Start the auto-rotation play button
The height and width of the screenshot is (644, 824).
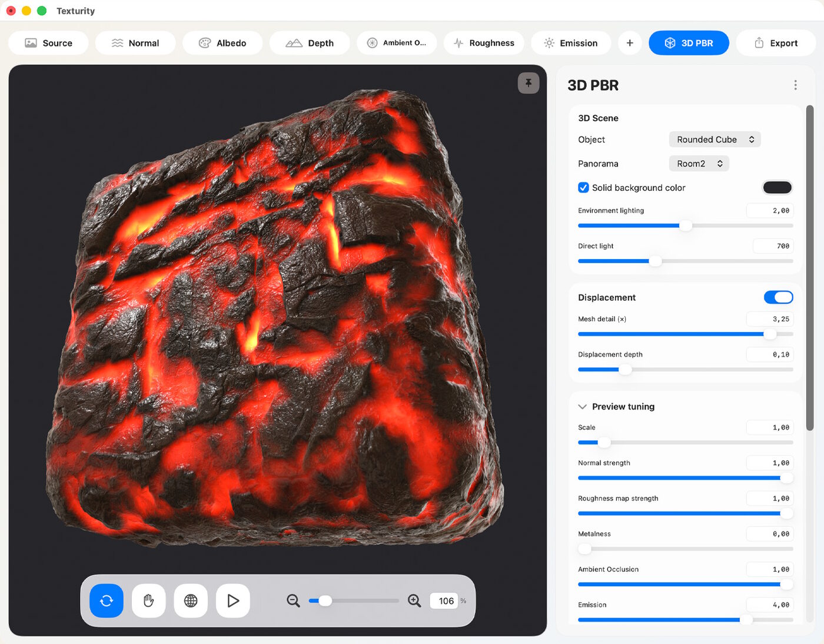tap(233, 600)
